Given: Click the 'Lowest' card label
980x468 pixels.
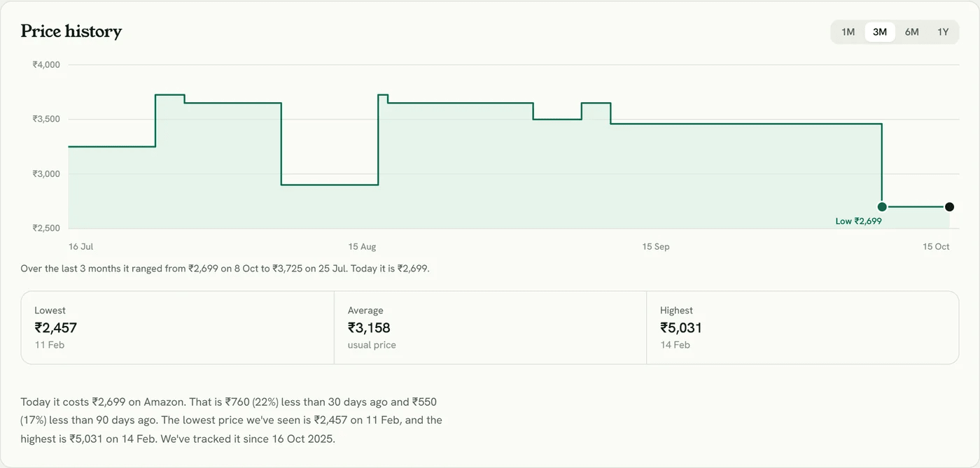Looking at the screenshot, I should (x=50, y=311).
